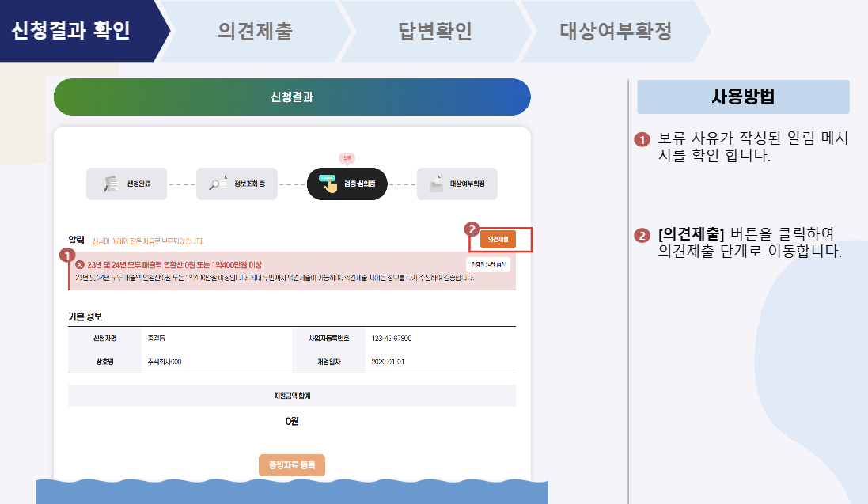Click the step one instruction about 보류 사유
The image size is (868, 504).
[x=752, y=147]
